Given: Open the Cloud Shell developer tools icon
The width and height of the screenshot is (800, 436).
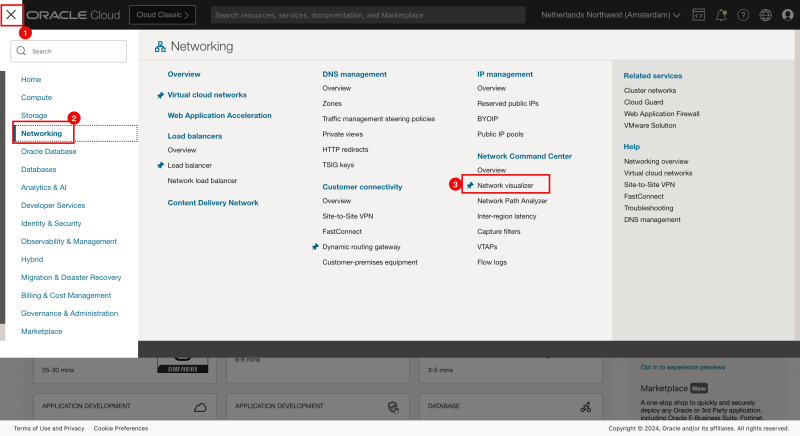Looking at the screenshot, I should pyautogui.click(x=698, y=15).
